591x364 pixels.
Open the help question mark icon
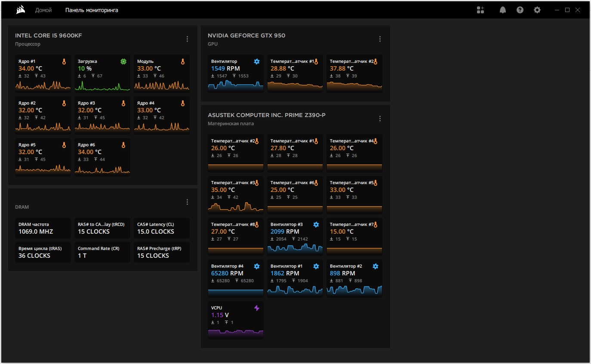point(520,10)
